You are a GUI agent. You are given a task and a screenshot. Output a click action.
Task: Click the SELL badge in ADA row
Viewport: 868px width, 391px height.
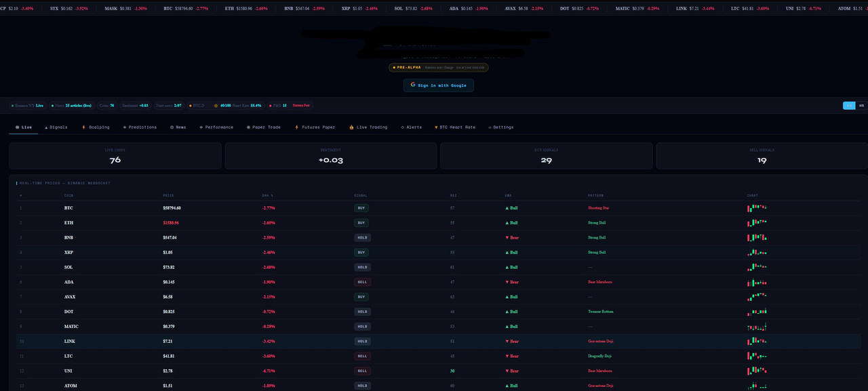click(x=362, y=282)
